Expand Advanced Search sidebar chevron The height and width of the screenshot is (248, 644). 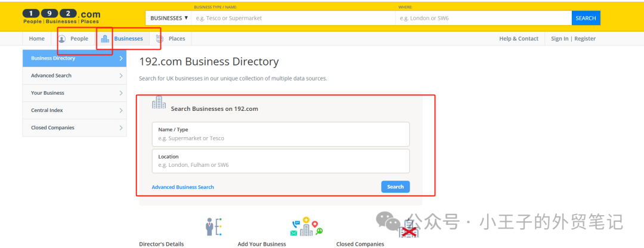(x=120, y=76)
